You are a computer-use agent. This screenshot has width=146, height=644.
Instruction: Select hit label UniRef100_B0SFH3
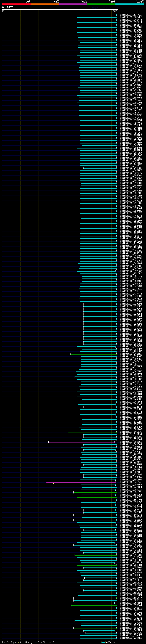click(131, 397)
